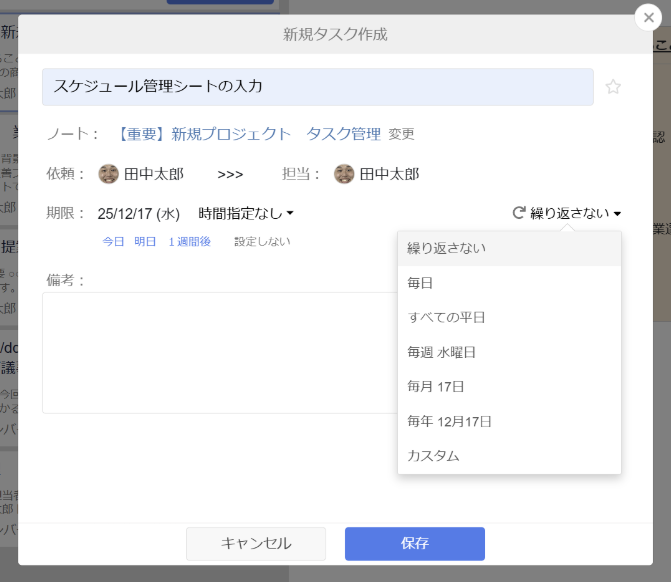Open the 時間指定なし time dropdown
Screen dimensions: 671x582
coord(246,213)
